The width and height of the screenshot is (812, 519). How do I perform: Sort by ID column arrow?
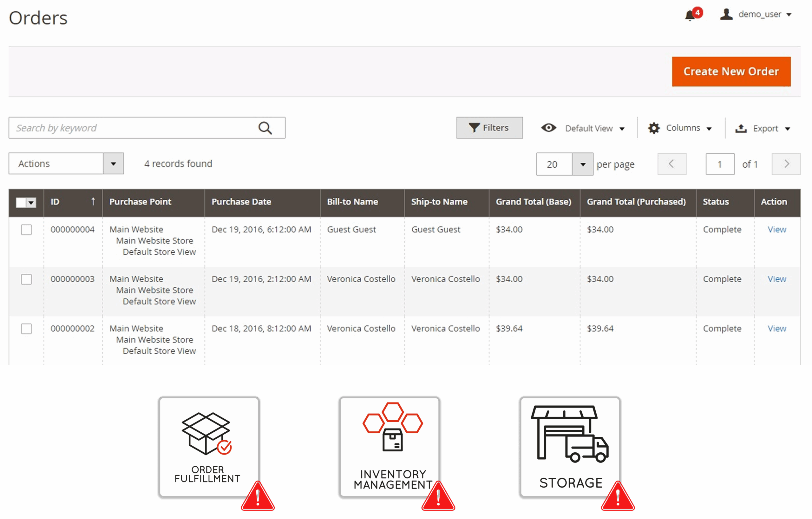click(93, 202)
